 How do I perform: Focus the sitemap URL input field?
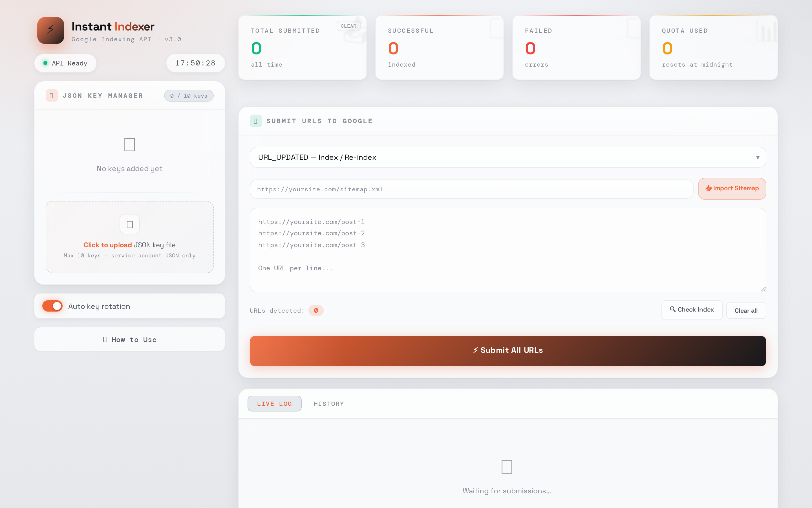click(471, 189)
